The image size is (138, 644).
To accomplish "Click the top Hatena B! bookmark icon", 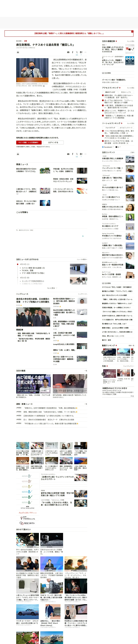I will (x=81, y=52).
